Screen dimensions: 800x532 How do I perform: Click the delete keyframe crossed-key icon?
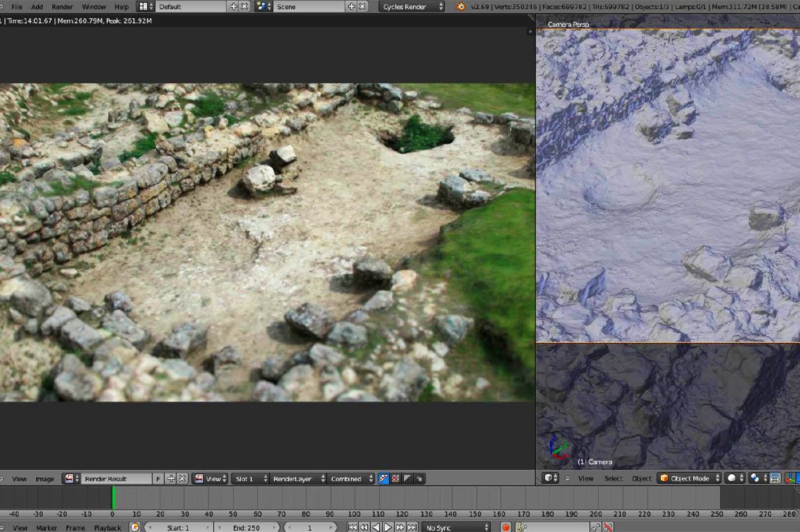tap(607, 527)
